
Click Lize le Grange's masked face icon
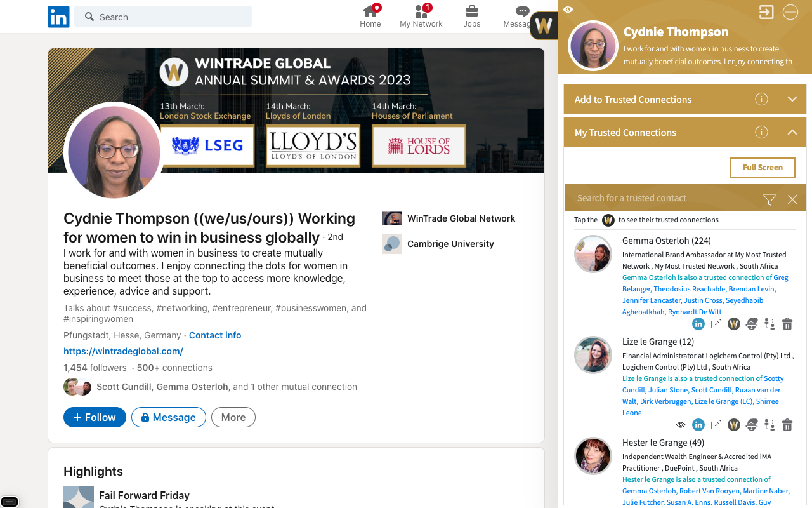point(752,425)
